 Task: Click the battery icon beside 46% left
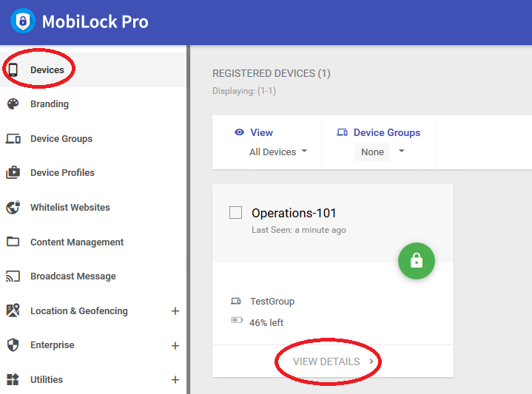(x=237, y=320)
